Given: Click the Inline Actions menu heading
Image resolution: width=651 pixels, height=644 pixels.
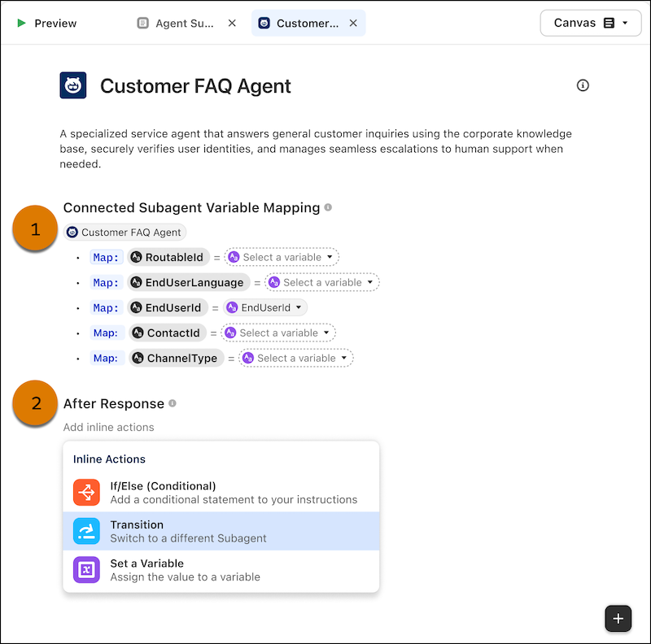Looking at the screenshot, I should coord(109,459).
